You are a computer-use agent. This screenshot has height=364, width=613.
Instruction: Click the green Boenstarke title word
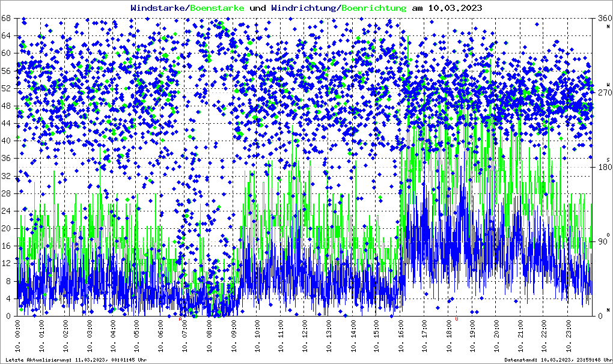click(218, 8)
